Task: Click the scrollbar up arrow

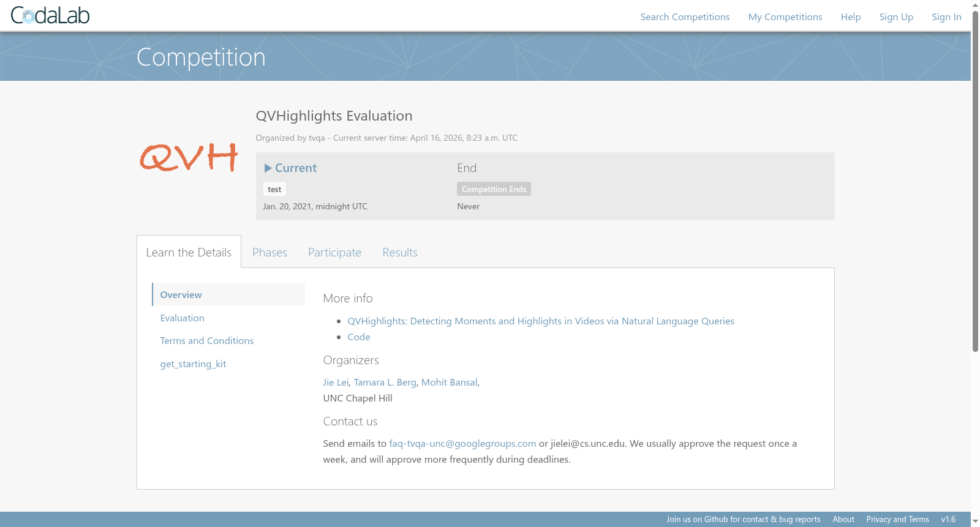Action: pyautogui.click(x=975, y=4)
